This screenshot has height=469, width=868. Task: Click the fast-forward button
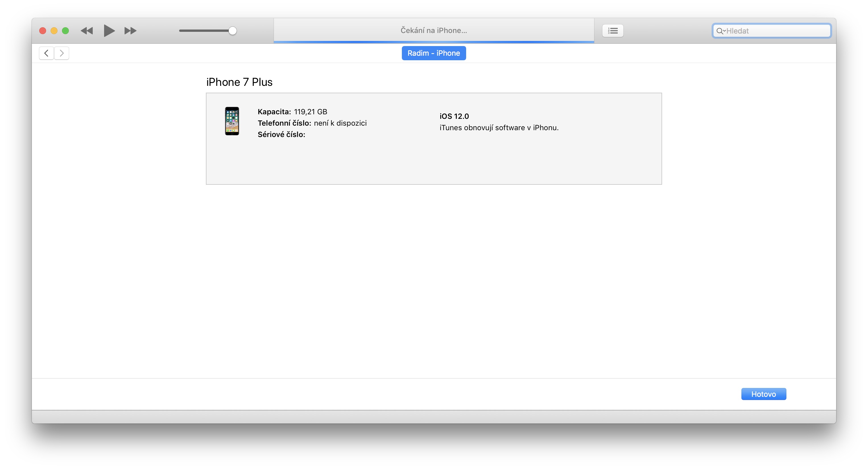pyautogui.click(x=130, y=31)
